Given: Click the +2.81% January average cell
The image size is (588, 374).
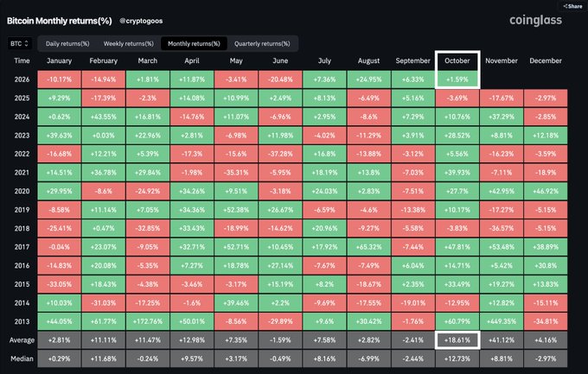Looking at the screenshot, I should click(x=60, y=340).
